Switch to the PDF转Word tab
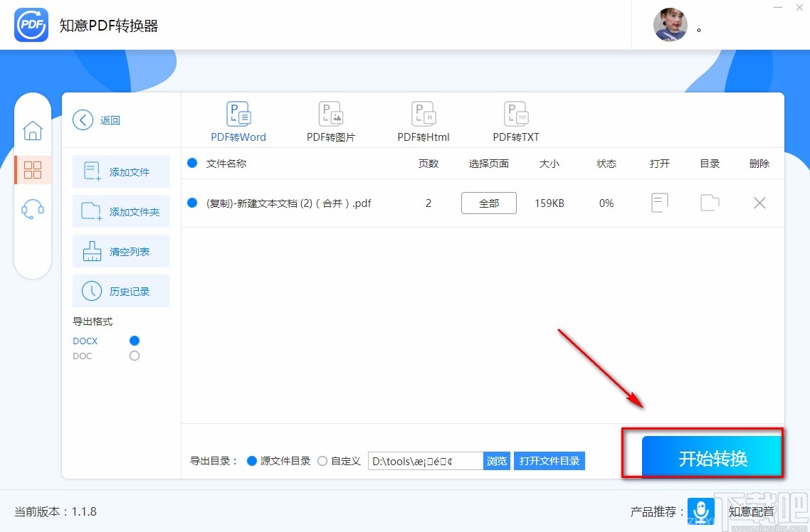The image size is (810, 532). click(x=238, y=121)
